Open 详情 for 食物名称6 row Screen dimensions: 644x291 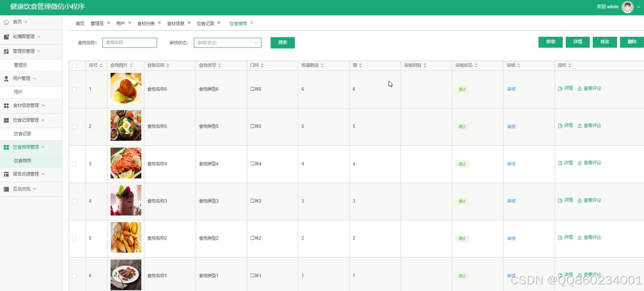[x=566, y=88]
